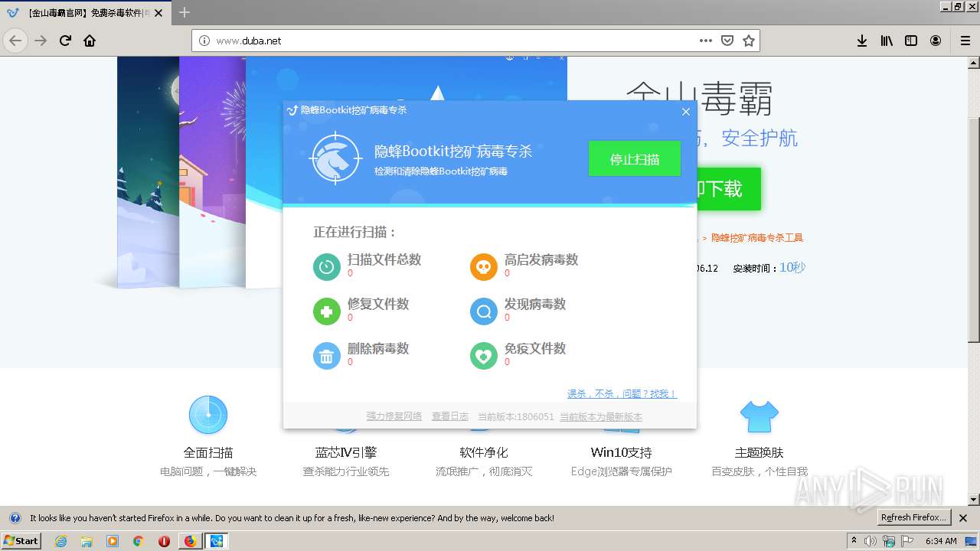Image resolution: width=980 pixels, height=551 pixels.
Task: Click the 当前版本为最新版本 link
Action: click(601, 416)
